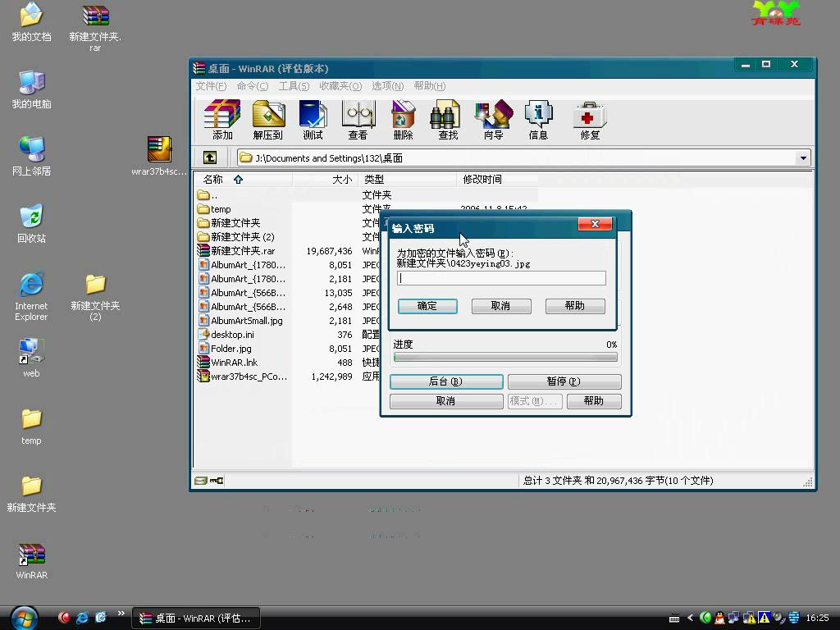The width and height of the screenshot is (840, 630).
Task: Click the 后台(B) background button
Action: point(446,381)
